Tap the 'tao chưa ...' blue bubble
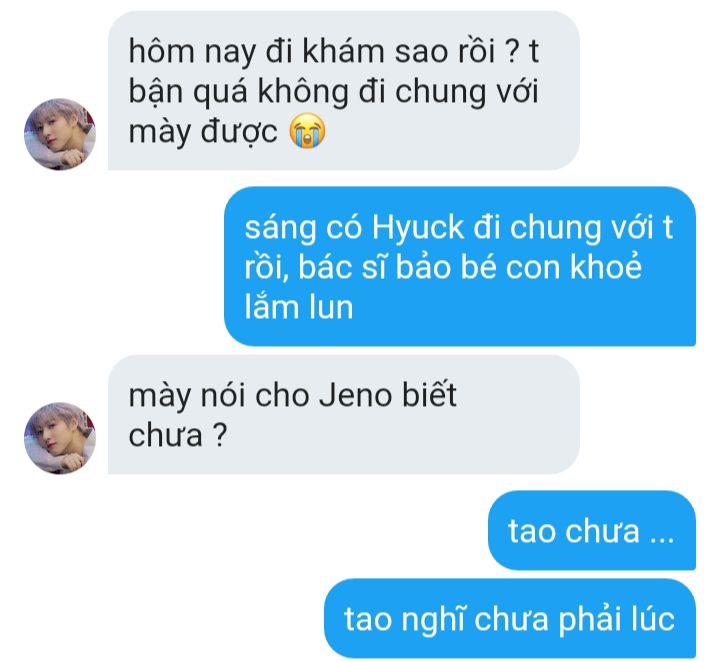 [592, 530]
